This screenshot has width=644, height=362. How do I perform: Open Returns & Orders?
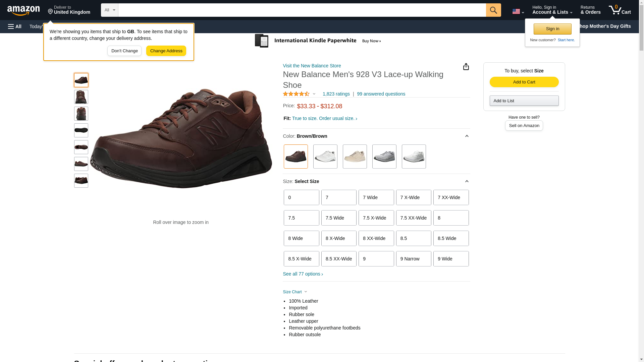coord(590,10)
